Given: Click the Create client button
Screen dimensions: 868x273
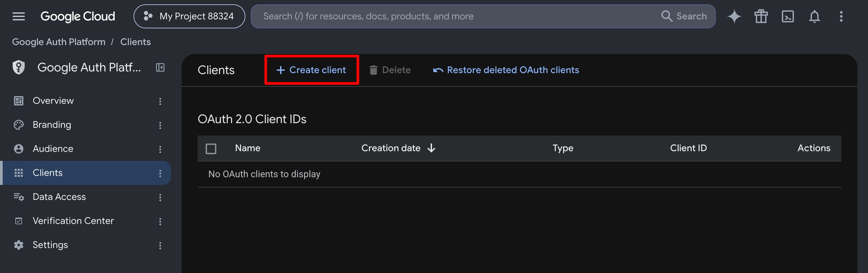Looking at the screenshot, I should pyautogui.click(x=311, y=70).
